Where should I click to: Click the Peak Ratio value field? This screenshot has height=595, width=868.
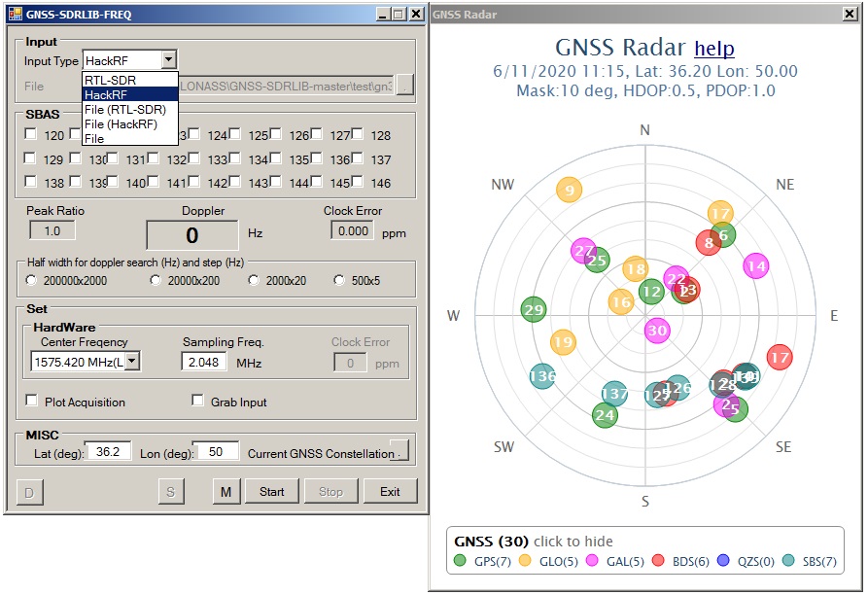coord(52,230)
